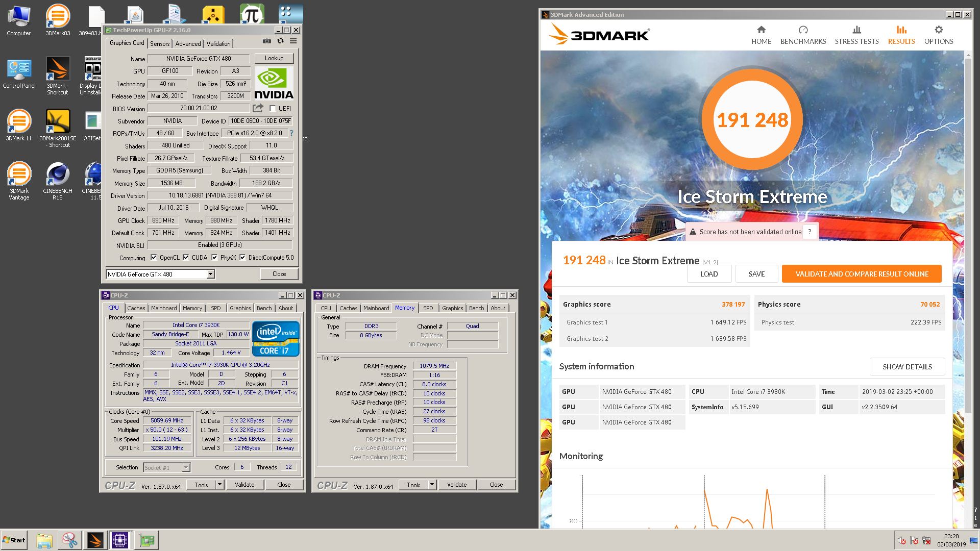
Task: Open the Snipping Tool taskbar icon
Action: [x=70, y=540]
